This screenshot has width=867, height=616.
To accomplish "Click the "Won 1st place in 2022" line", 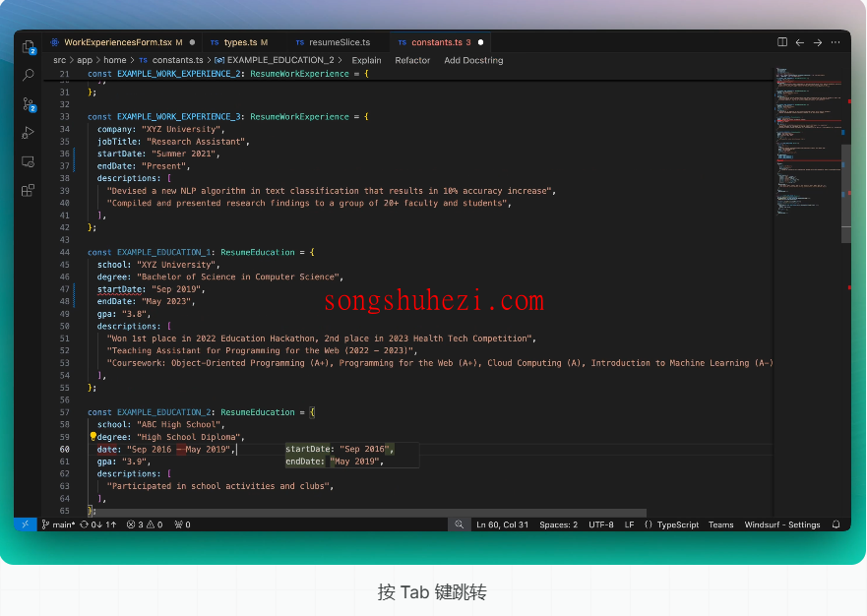I will click(x=321, y=338).
